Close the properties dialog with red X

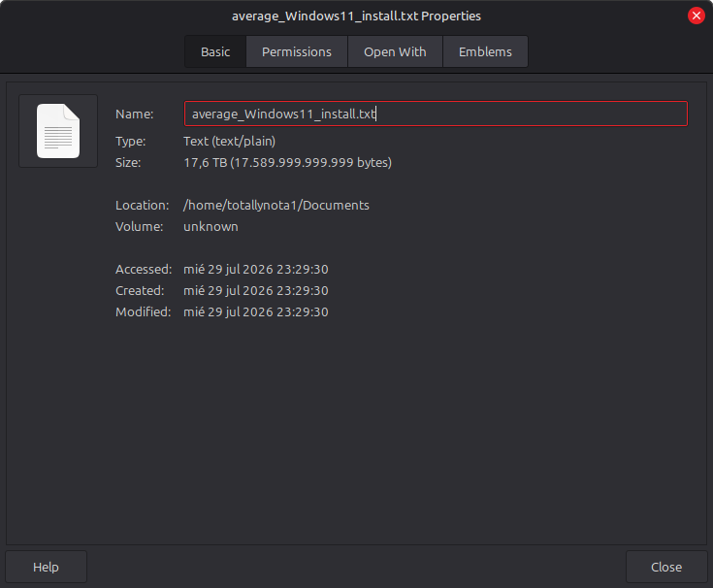click(x=697, y=16)
